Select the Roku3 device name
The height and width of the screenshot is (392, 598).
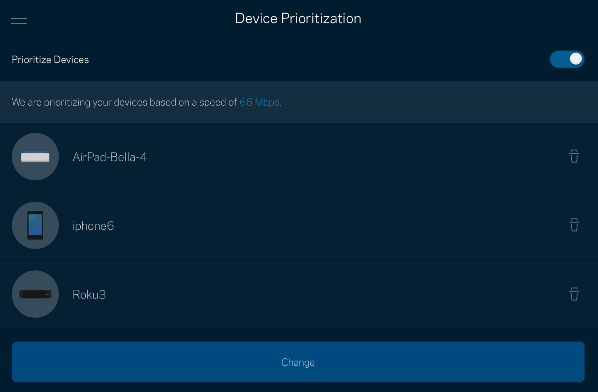point(89,294)
